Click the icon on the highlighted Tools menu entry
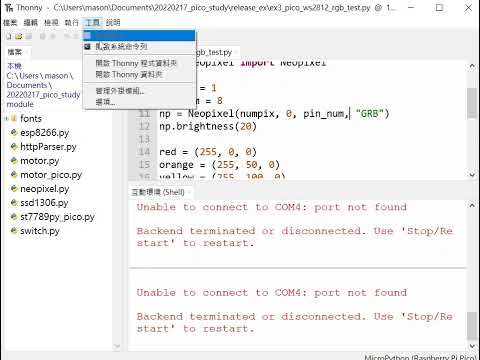480x360 pixels. pyautogui.click(x=87, y=35)
